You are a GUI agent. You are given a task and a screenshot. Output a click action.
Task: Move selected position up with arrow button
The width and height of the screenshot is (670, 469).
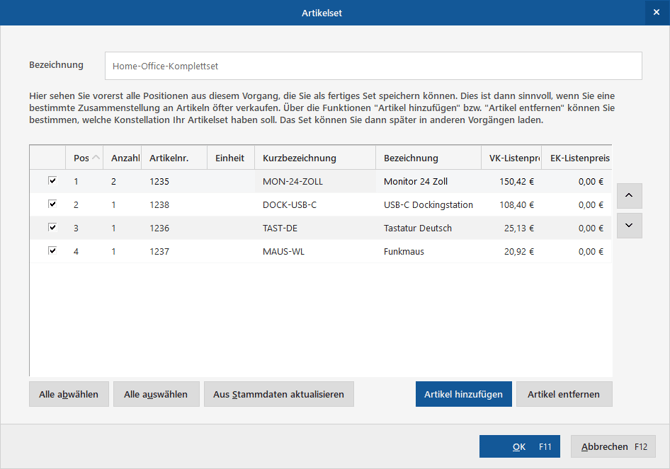(629, 196)
